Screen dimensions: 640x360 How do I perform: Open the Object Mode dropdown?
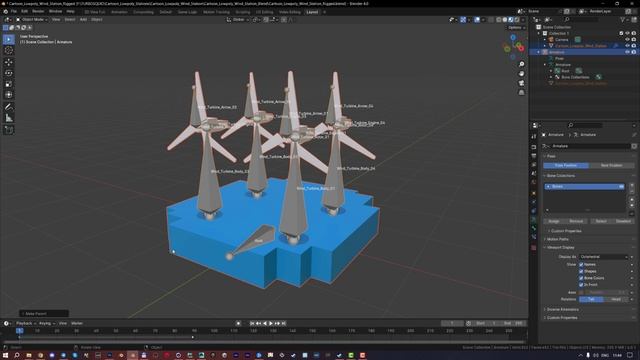[32, 20]
